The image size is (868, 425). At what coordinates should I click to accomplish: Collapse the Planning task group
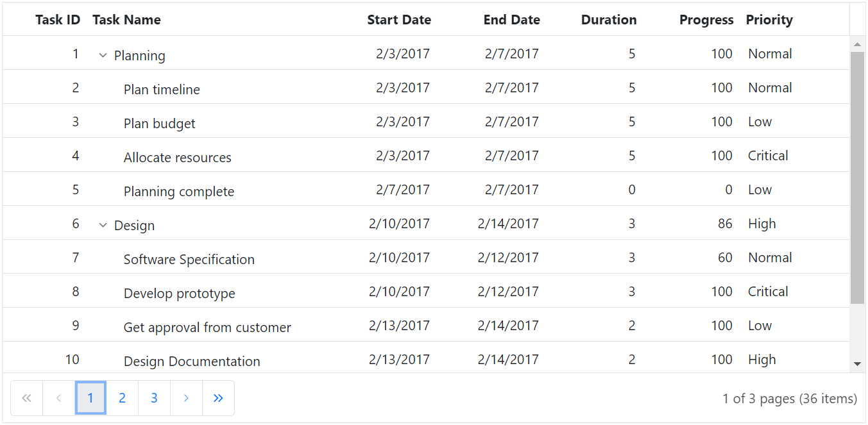point(103,55)
